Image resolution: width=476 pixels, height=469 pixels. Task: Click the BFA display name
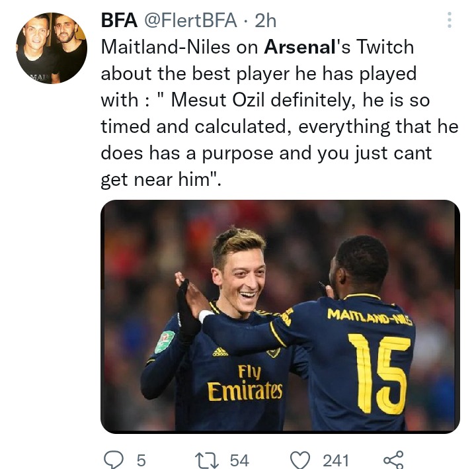[x=119, y=21]
